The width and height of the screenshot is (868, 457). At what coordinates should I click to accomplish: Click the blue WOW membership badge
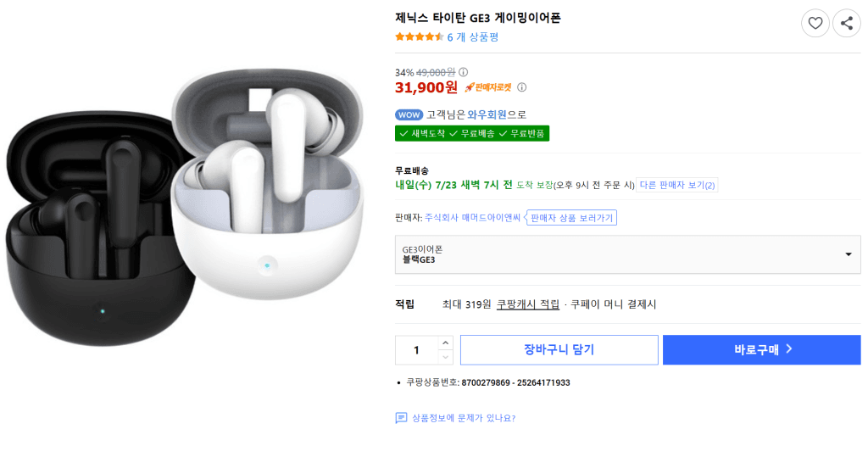pyautogui.click(x=409, y=114)
